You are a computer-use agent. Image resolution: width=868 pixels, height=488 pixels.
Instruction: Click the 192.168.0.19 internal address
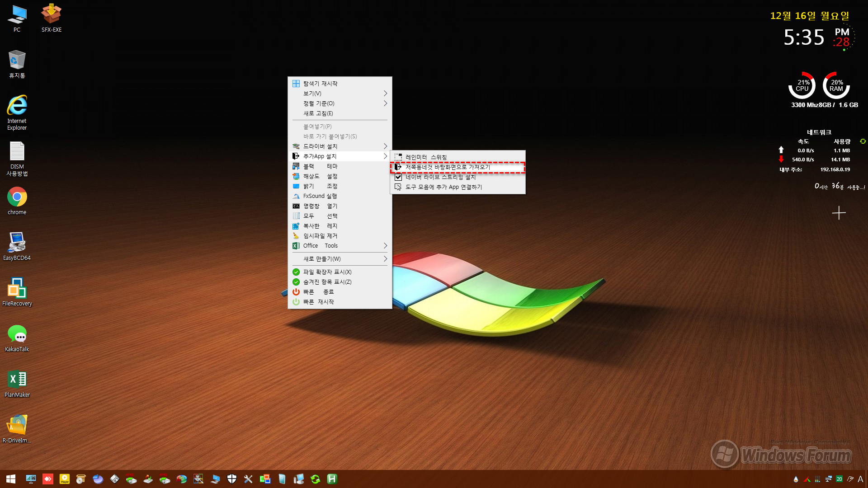click(x=835, y=169)
